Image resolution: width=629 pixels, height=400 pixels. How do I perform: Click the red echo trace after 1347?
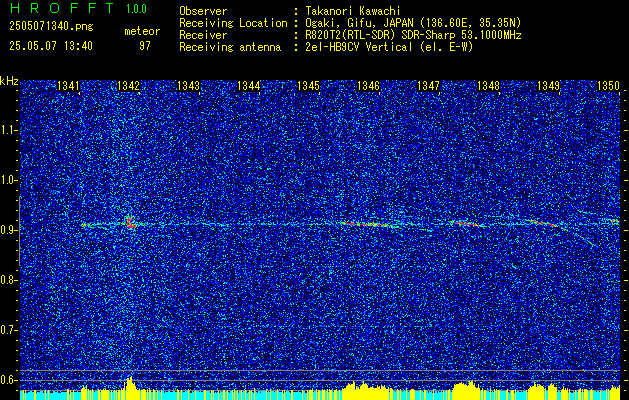coord(466,223)
